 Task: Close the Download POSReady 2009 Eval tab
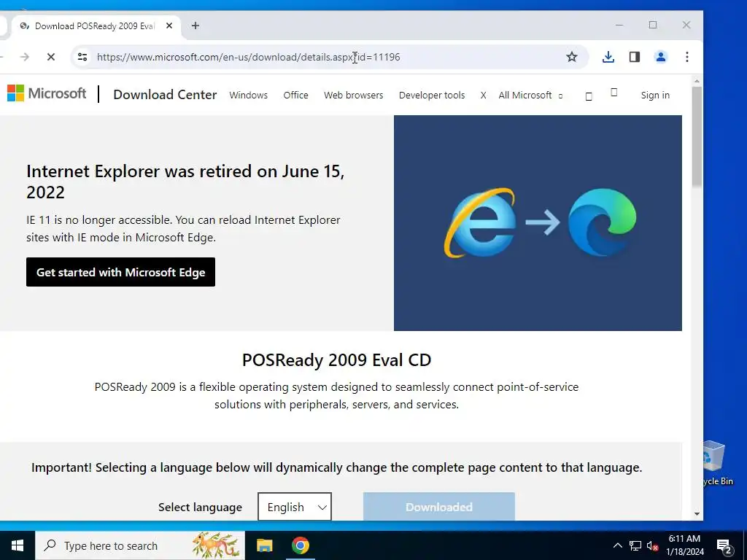pyautogui.click(x=169, y=26)
